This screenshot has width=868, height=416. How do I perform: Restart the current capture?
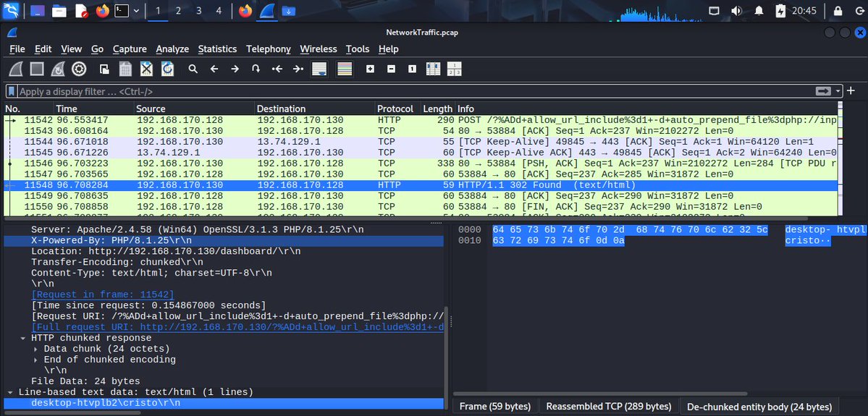coord(58,69)
